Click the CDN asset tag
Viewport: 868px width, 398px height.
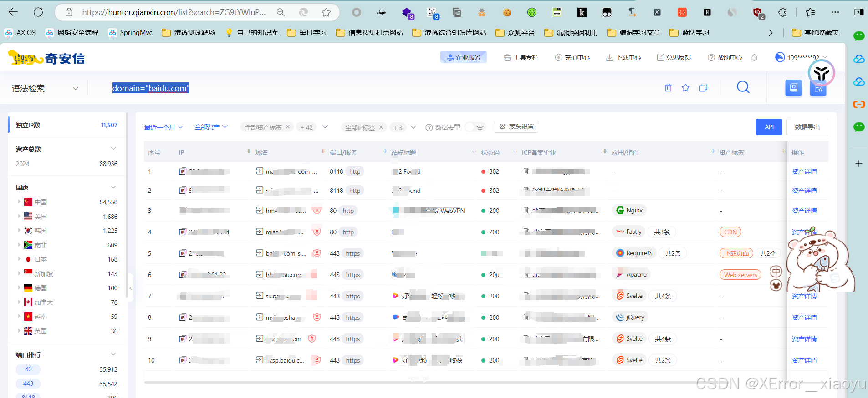(x=730, y=232)
